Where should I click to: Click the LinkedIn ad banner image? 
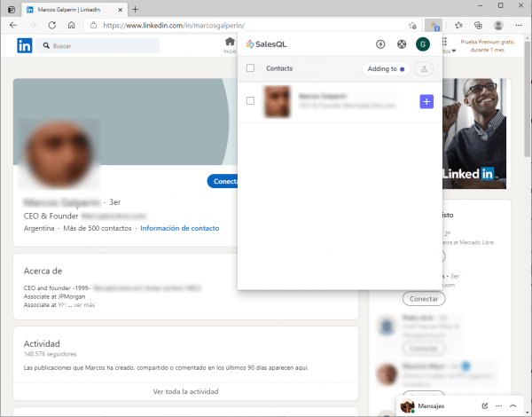tap(474, 133)
